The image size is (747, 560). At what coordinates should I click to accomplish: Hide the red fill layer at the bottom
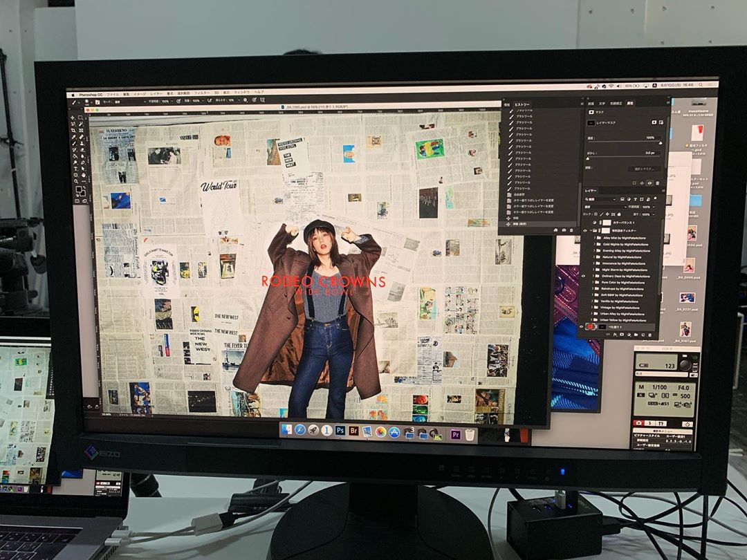(x=582, y=326)
